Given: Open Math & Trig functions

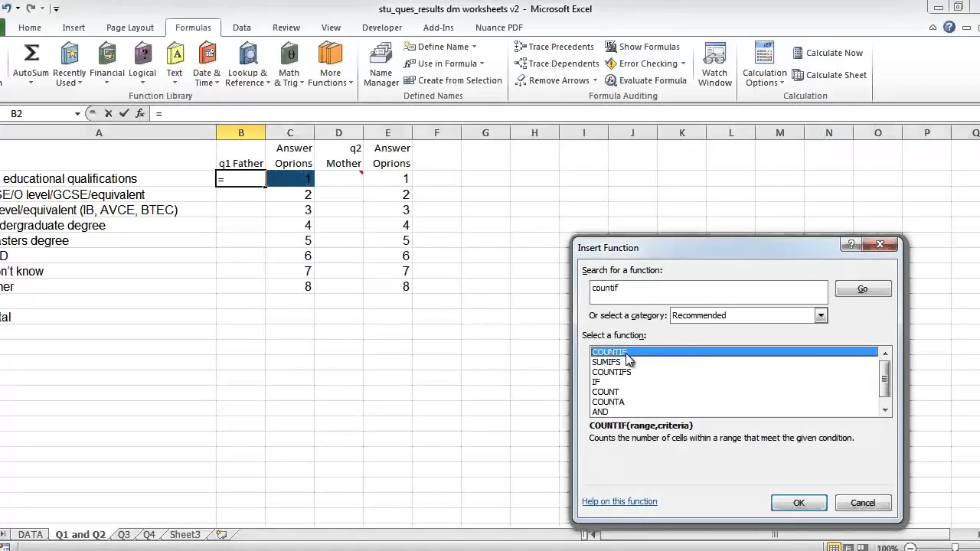Looking at the screenshot, I should pyautogui.click(x=289, y=64).
